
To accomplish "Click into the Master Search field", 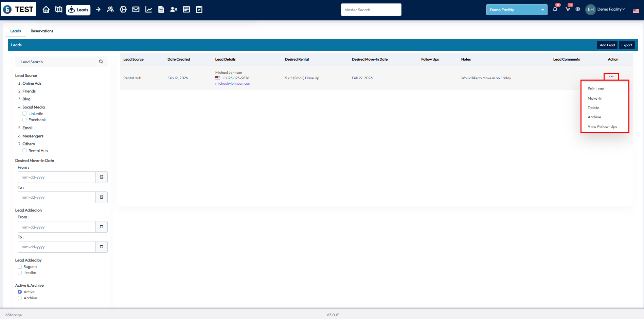I will [x=371, y=10].
